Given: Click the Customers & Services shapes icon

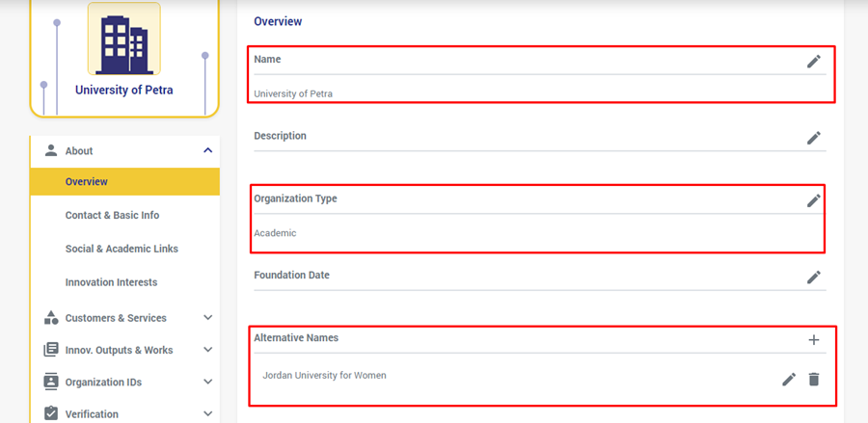Looking at the screenshot, I should (51, 318).
